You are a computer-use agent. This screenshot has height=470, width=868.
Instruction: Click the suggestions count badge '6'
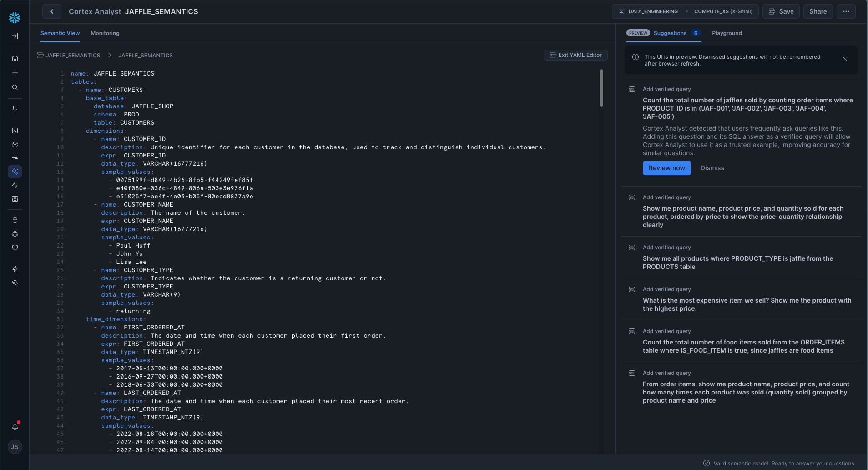coord(696,33)
